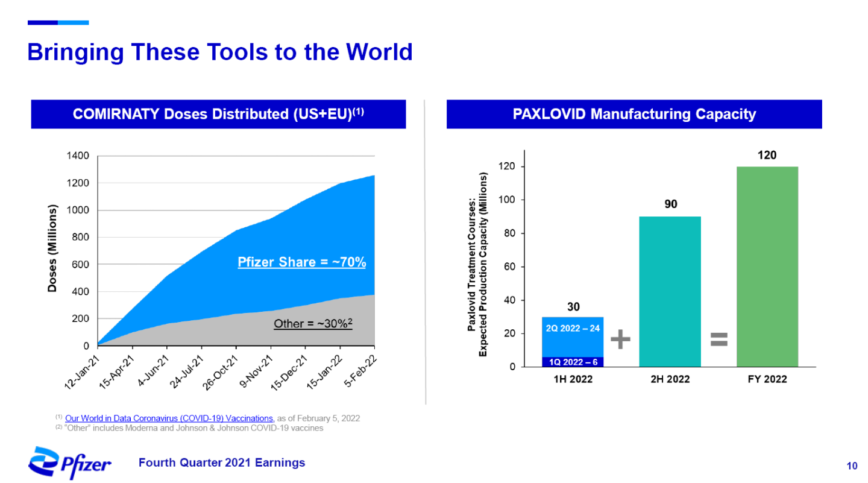This screenshot has height=483, width=868.
Task: Click the 400 tick on the doses axis
Action: pos(81,292)
